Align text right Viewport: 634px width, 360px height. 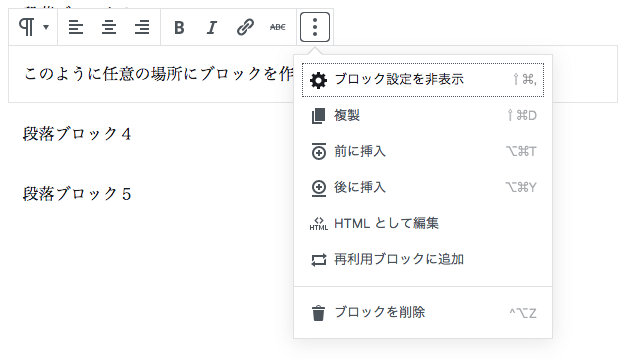142,27
